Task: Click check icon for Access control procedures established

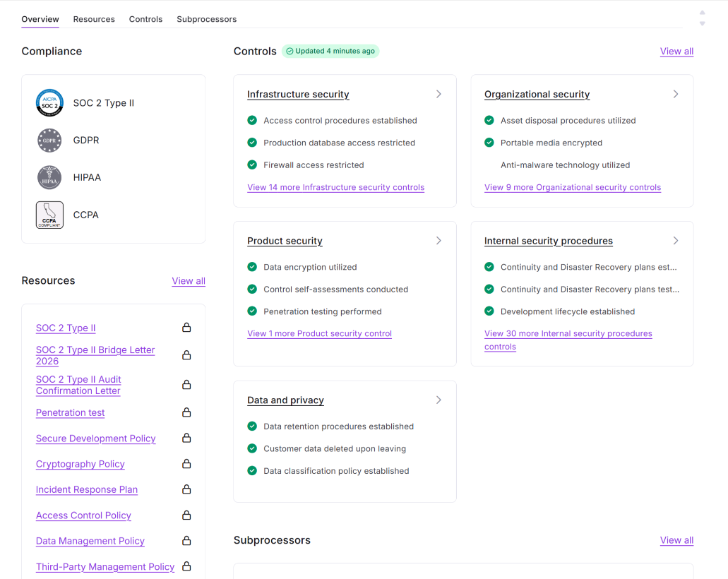Action: click(252, 120)
